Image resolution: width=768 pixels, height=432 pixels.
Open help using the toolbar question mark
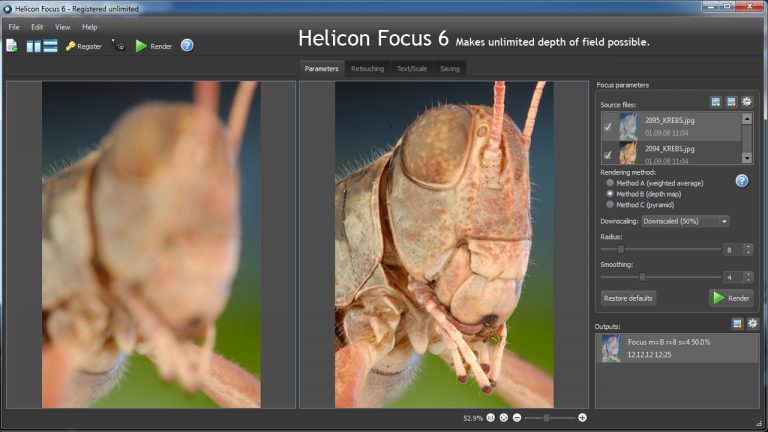click(x=187, y=46)
